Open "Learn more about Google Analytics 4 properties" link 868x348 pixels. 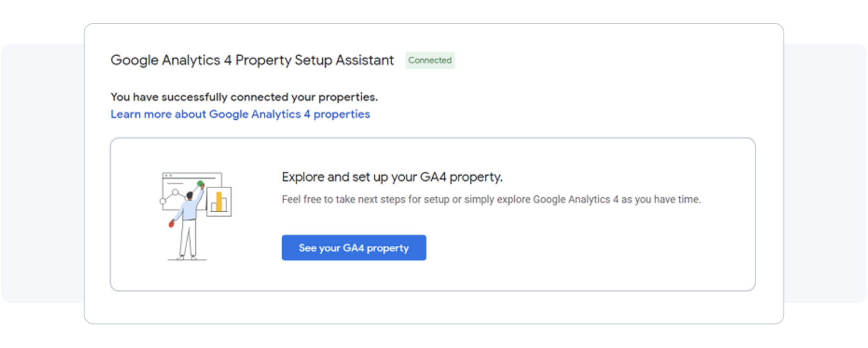click(240, 114)
